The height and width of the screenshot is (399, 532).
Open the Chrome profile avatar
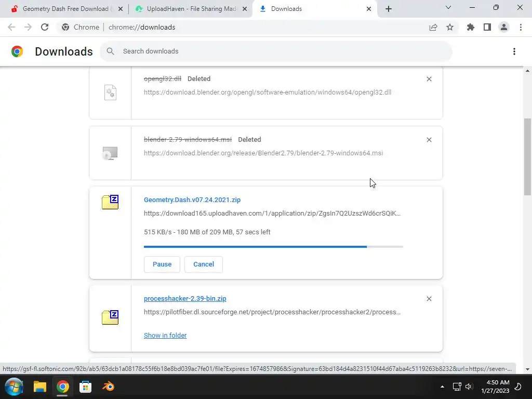(504, 27)
